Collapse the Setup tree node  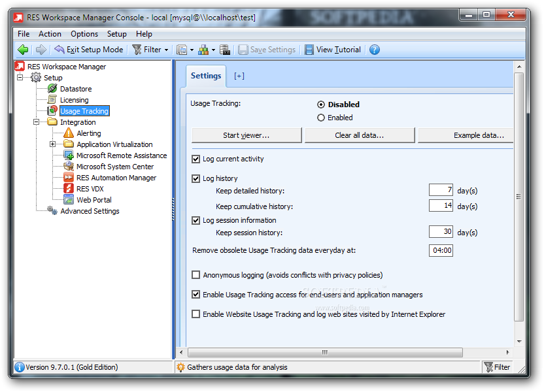tap(20, 77)
